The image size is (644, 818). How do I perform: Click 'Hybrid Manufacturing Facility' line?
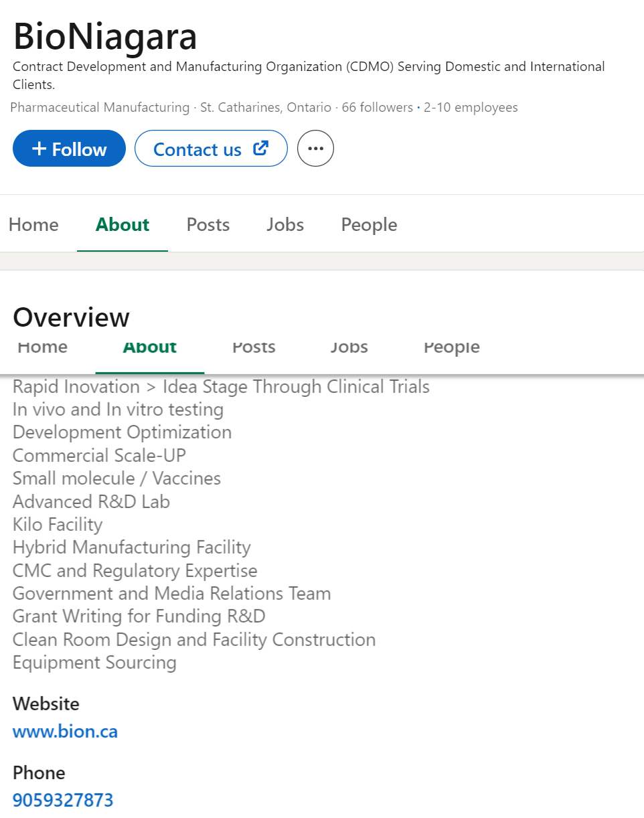coord(131,548)
